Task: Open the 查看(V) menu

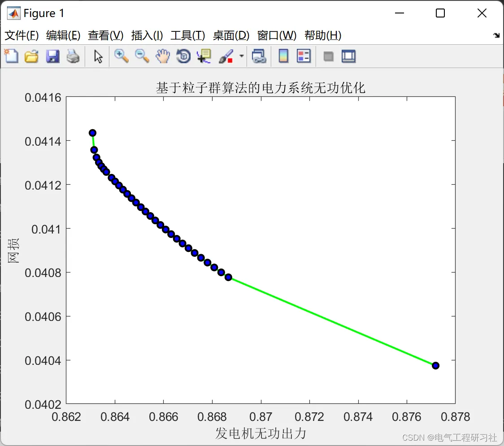Action: (x=105, y=35)
